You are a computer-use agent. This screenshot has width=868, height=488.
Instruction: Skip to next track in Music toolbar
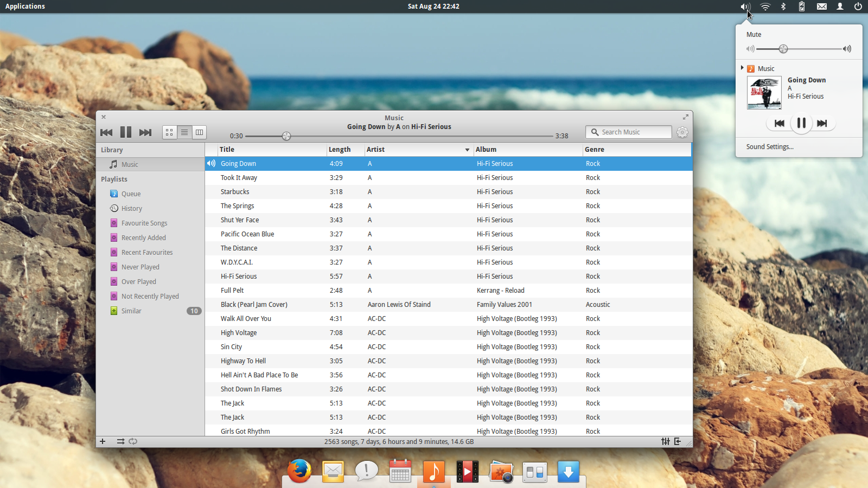point(145,132)
